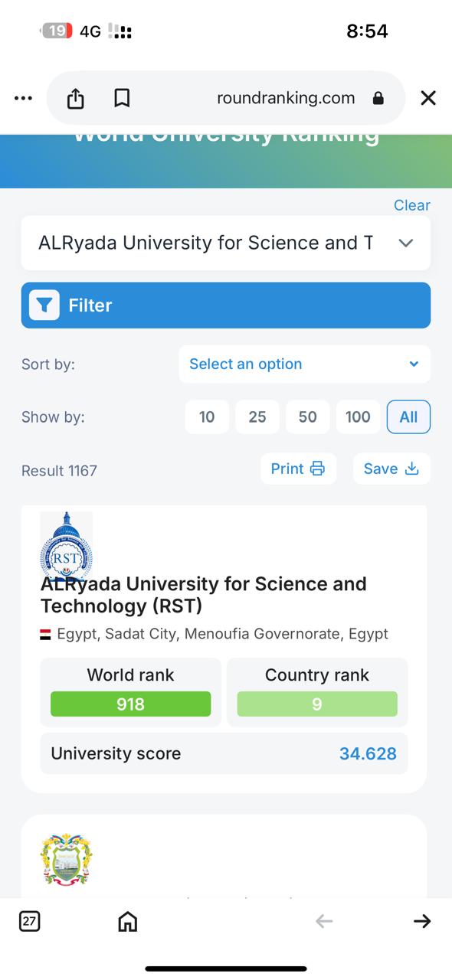Screen dimensions: 452x980
Task: Click the Clear link
Action: [x=412, y=205]
